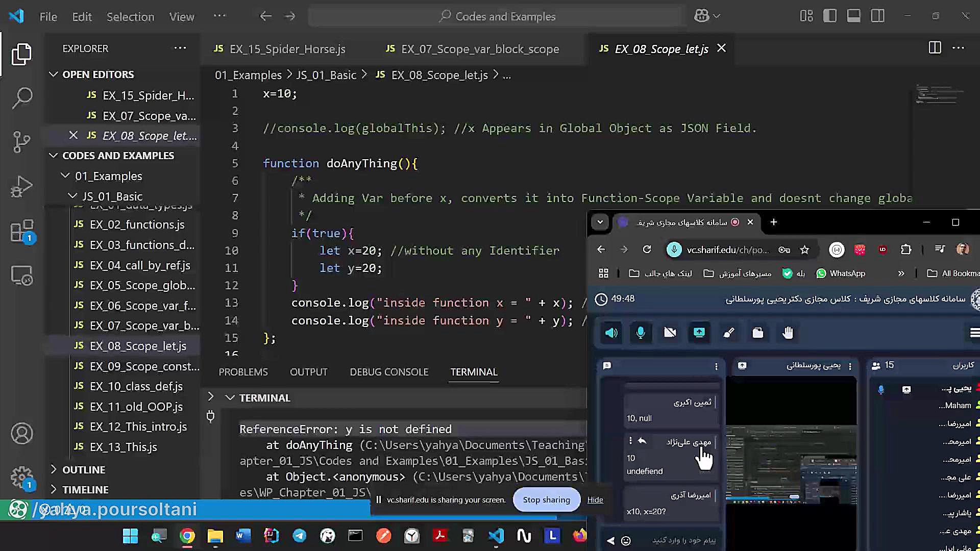Click Stop sharing button
The height and width of the screenshot is (551, 980).
pyautogui.click(x=546, y=499)
